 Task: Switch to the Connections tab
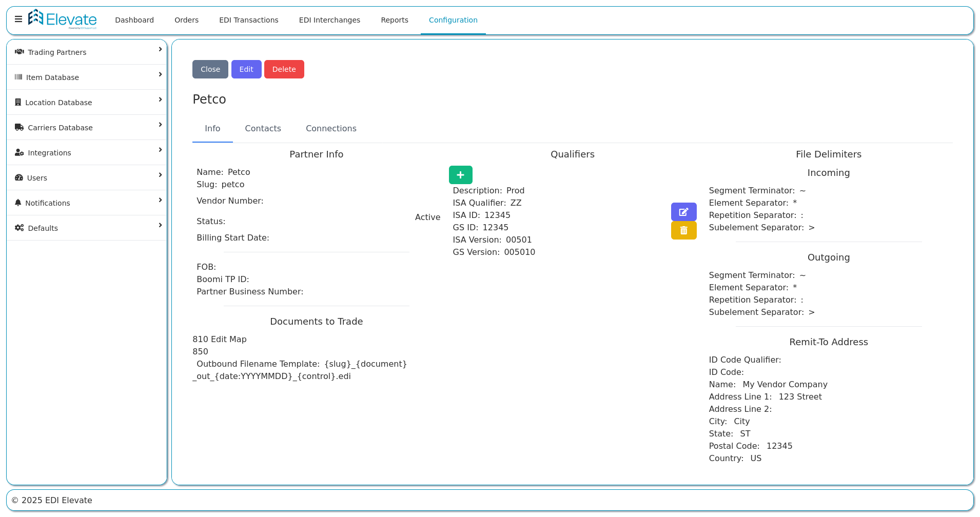(331, 129)
